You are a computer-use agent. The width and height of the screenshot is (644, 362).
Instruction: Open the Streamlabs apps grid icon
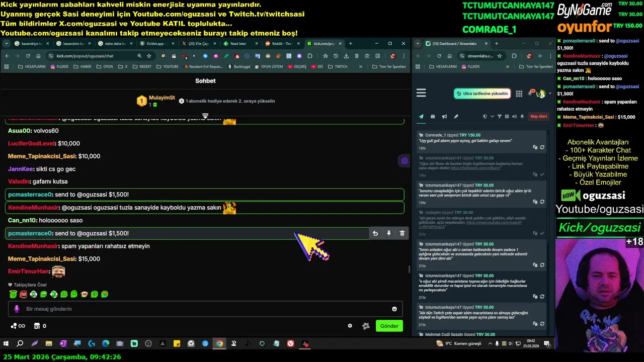click(x=519, y=94)
